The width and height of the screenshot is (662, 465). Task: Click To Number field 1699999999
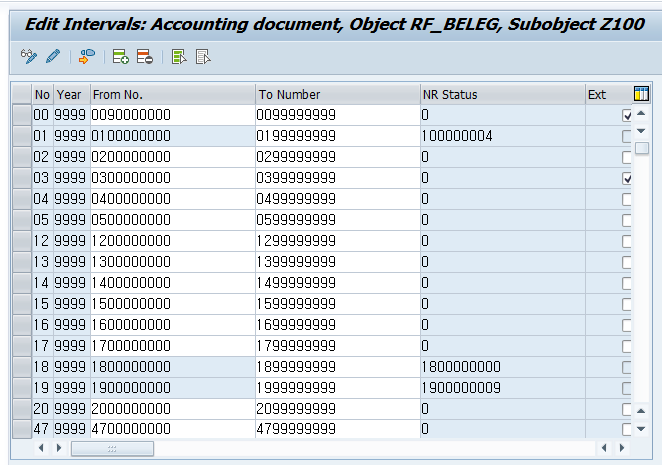[x=338, y=325]
